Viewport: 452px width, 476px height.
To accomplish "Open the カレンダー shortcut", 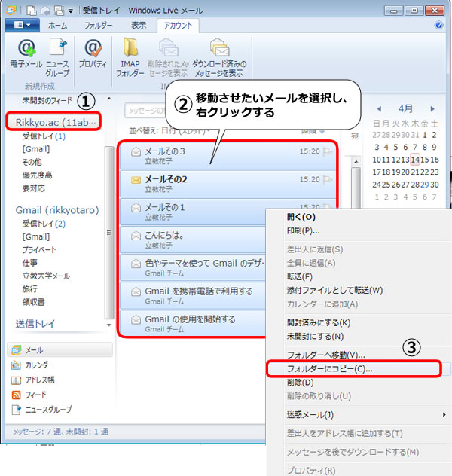I will [33, 365].
